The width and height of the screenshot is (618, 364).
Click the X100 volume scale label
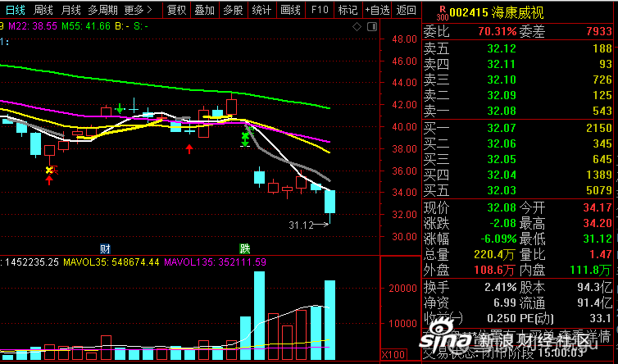click(x=393, y=354)
